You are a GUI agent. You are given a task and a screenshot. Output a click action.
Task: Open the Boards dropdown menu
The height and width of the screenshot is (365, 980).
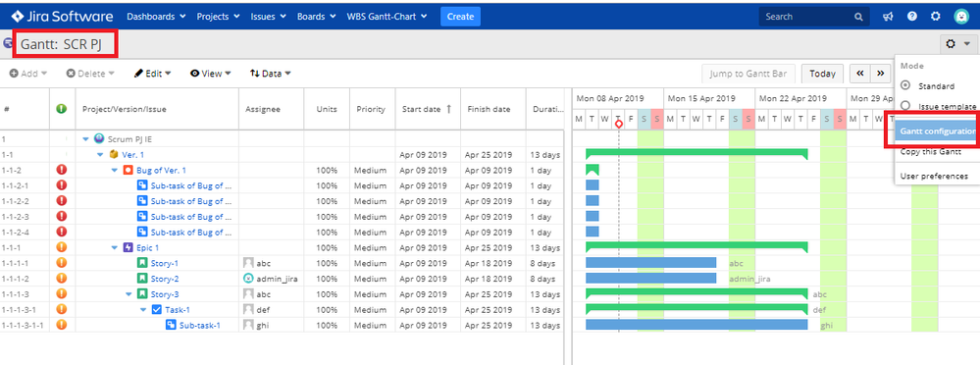316,17
